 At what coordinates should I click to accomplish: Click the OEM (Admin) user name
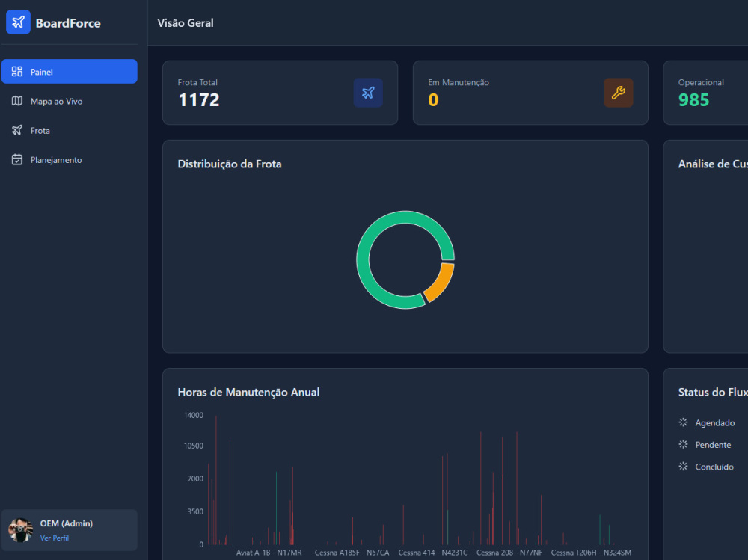tap(67, 523)
